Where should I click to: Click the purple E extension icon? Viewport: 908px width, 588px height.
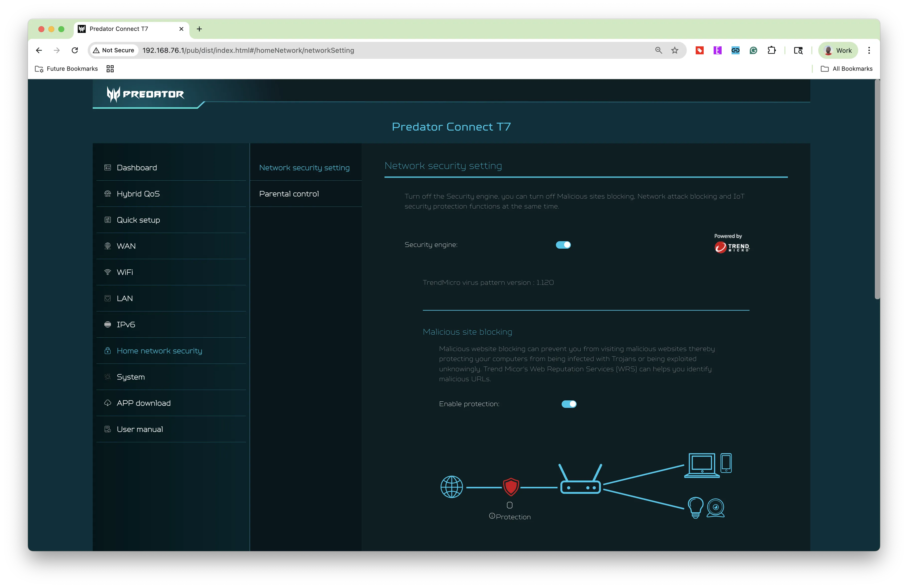(x=717, y=50)
